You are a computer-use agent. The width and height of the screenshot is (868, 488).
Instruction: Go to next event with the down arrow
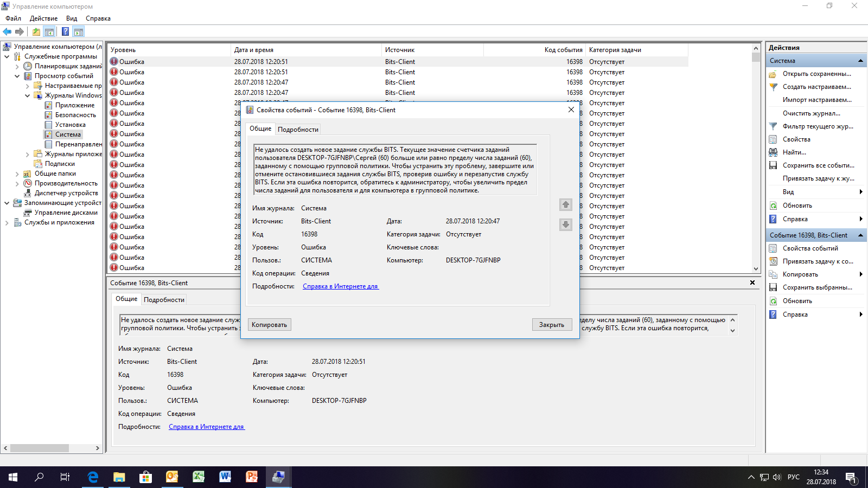click(566, 224)
